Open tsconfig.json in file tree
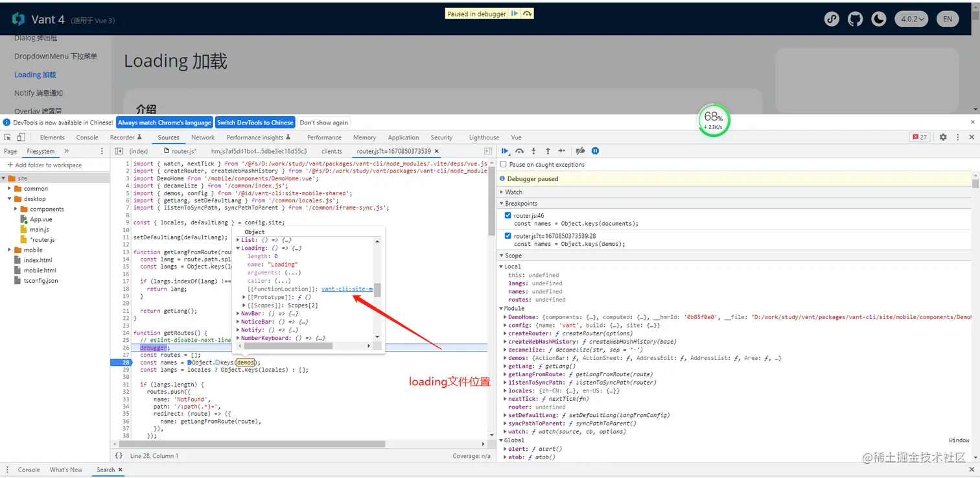This screenshot has width=980, height=478. click(x=41, y=281)
